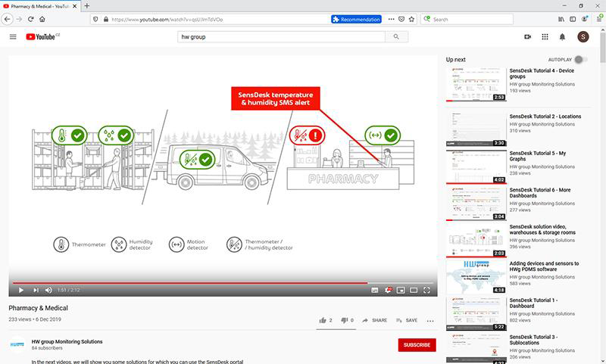Like the video with thumbs up

click(x=326, y=320)
